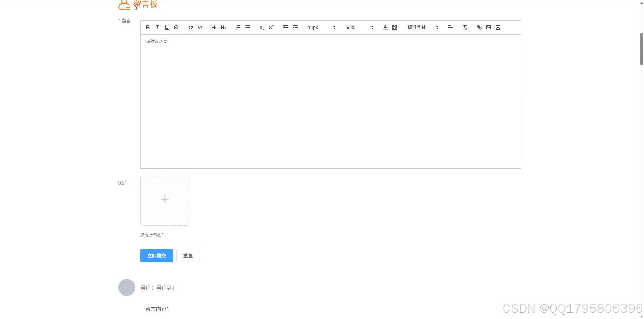The height and width of the screenshot is (319, 644).
Task: Toggle bold formatting in the editor toolbar
Action: pos(148,27)
